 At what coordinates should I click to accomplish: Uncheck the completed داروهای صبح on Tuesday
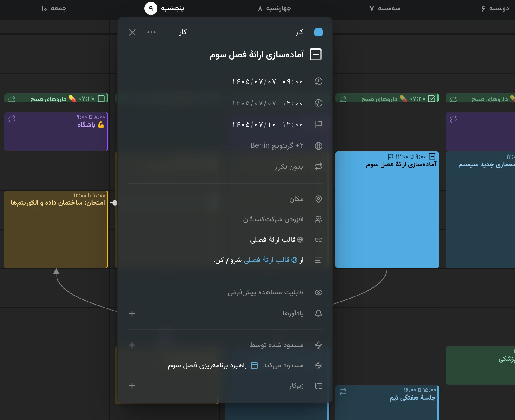click(x=432, y=99)
